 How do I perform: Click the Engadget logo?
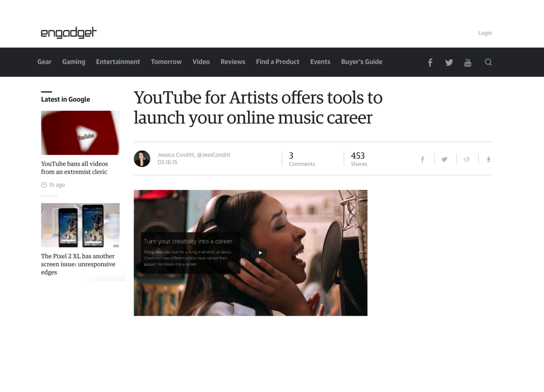coord(69,33)
